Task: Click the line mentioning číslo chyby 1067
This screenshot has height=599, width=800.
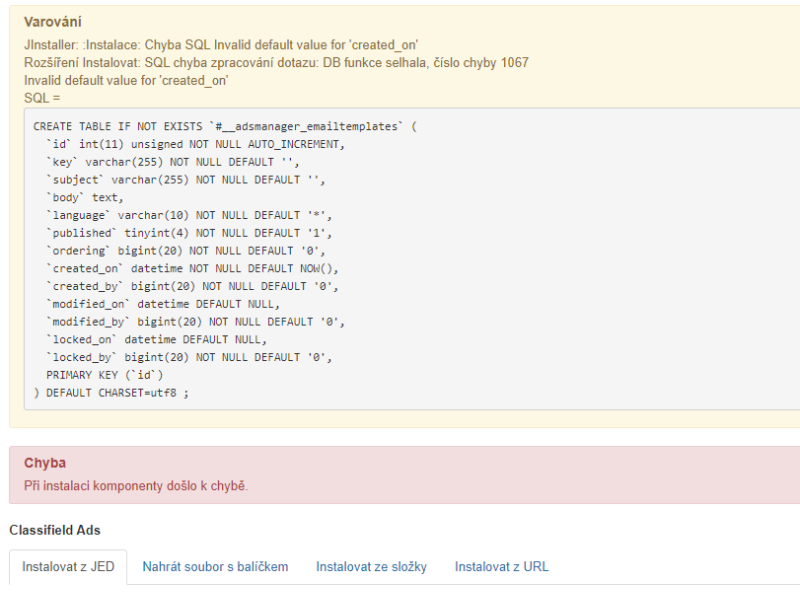Action: [x=276, y=63]
